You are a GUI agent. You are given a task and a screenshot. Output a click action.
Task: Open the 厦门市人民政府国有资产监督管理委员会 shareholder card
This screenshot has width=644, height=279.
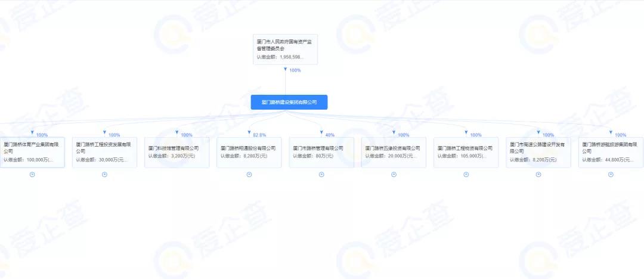(x=285, y=49)
